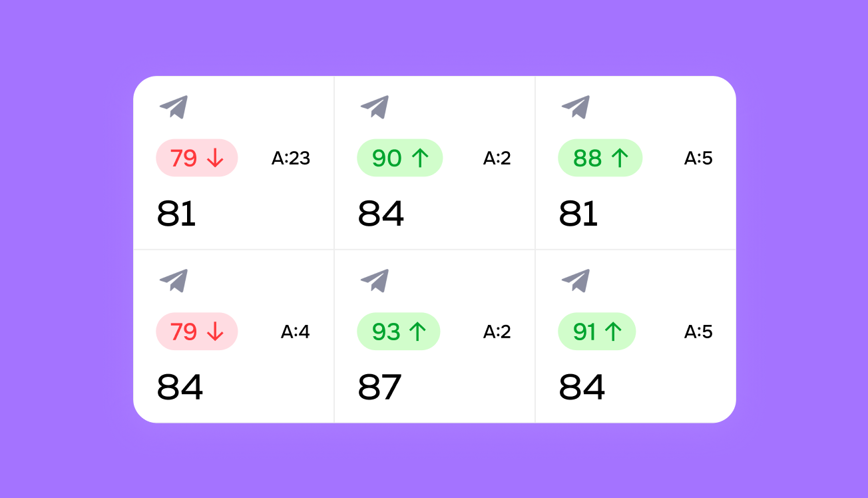Image resolution: width=868 pixels, height=498 pixels.
Task: Select the A:2 label beside the 90 badge
Action: [x=497, y=158]
